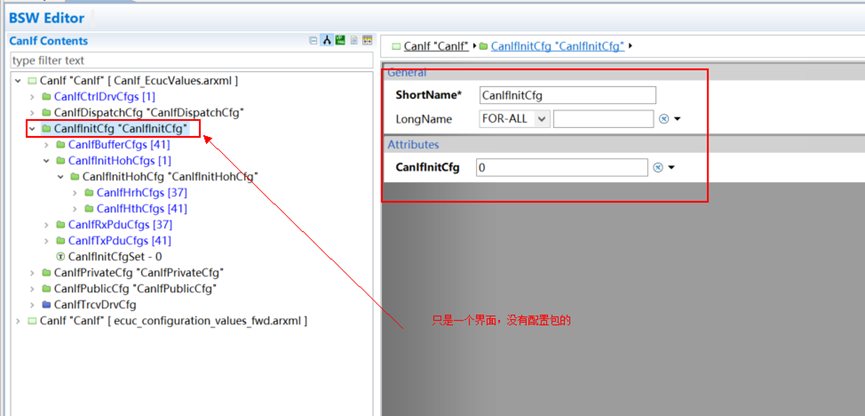
Task: Collapse the CanIfInitCfg tree node
Action: pyautogui.click(x=32, y=129)
